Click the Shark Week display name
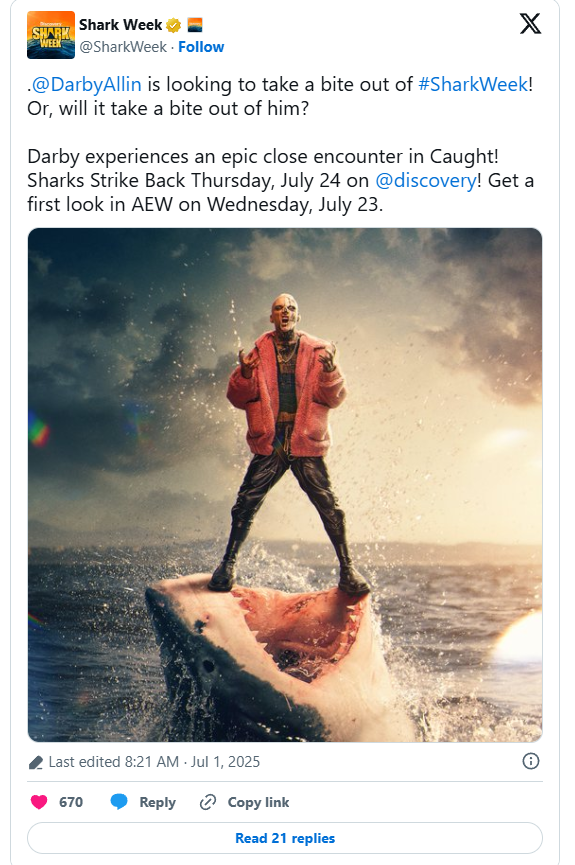The height and width of the screenshot is (865, 575). [120, 25]
